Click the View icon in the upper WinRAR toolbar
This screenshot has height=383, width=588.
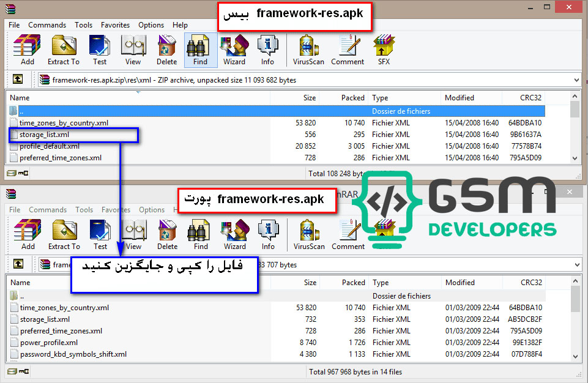tap(133, 50)
